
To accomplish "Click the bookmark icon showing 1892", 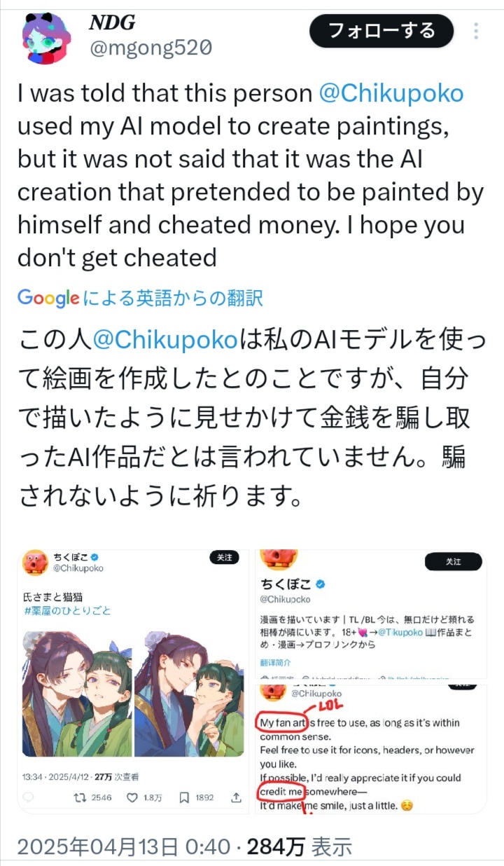I will tap(184, 797).
